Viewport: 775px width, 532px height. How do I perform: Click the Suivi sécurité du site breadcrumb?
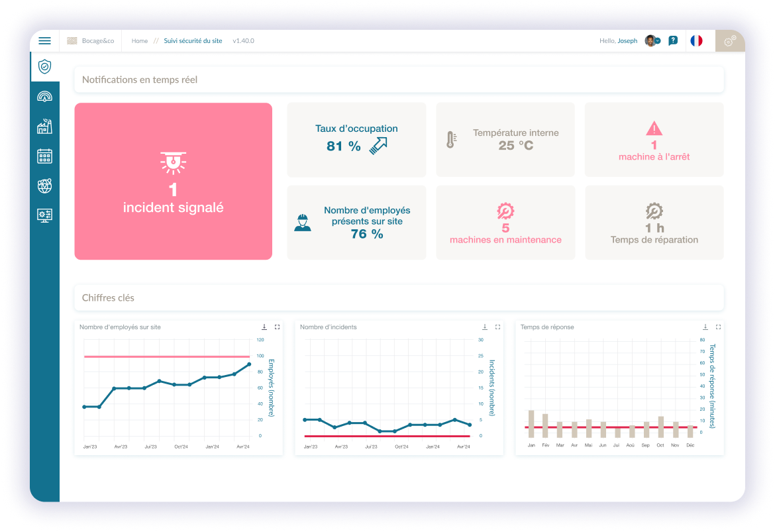tap(193, 41)
